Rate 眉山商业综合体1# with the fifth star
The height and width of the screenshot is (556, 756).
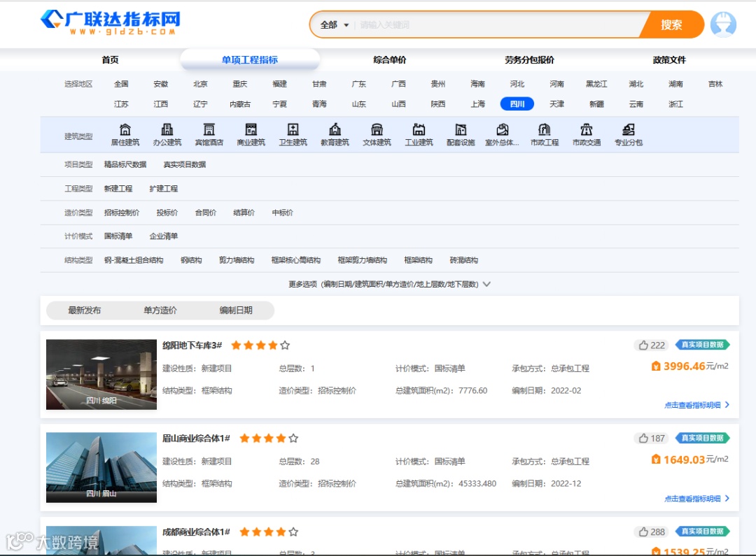pos(293,438)
